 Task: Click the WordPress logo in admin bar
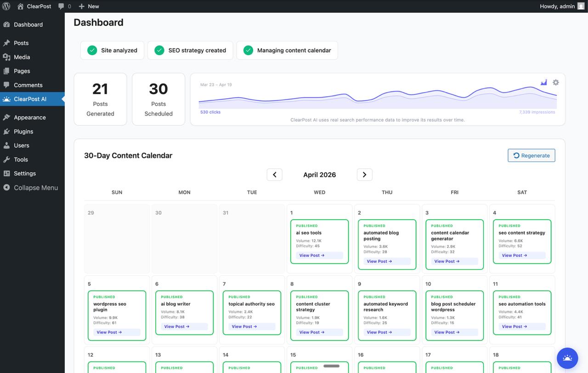pos(6,6)
